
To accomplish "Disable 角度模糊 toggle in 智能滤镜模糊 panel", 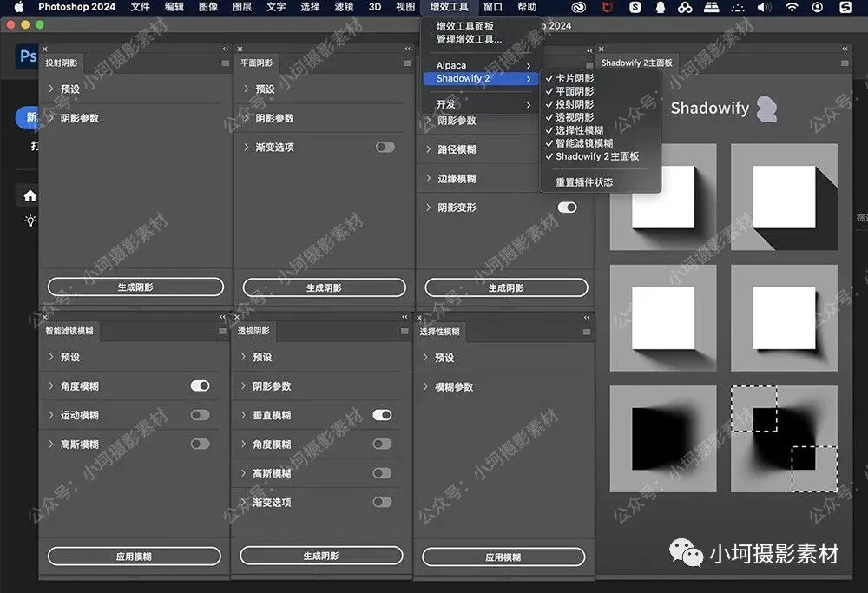I will (201, 385).
